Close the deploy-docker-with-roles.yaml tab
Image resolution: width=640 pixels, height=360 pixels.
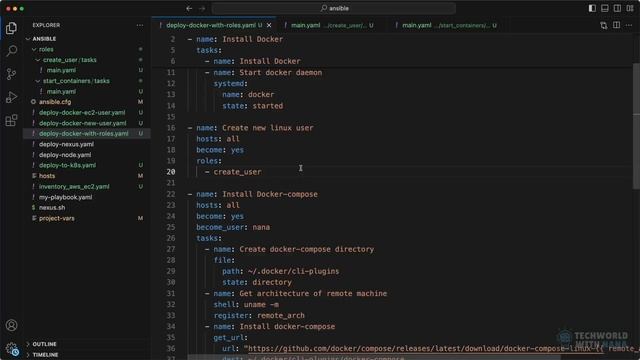(269, 25)
